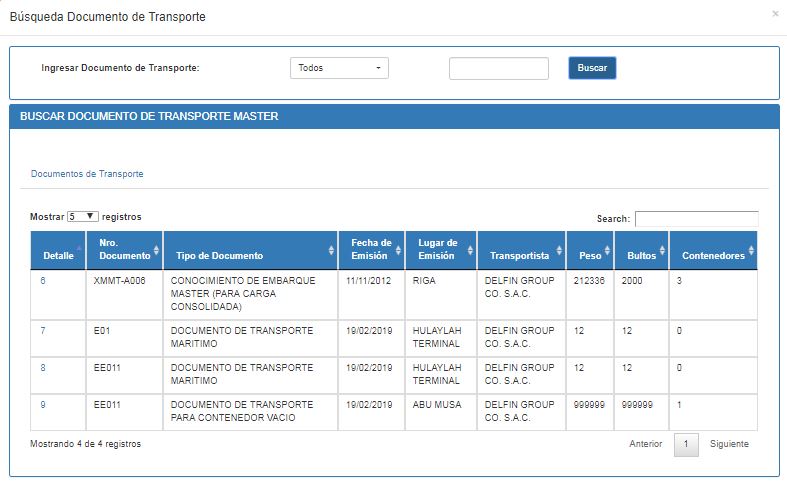Open the Mostrar registros count dropdown
This screenshot has width=787, height=484.
pos(83,216)
